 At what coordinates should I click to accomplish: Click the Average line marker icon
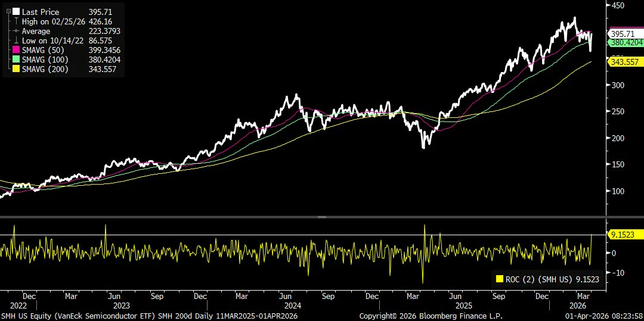tap(16, 31)
